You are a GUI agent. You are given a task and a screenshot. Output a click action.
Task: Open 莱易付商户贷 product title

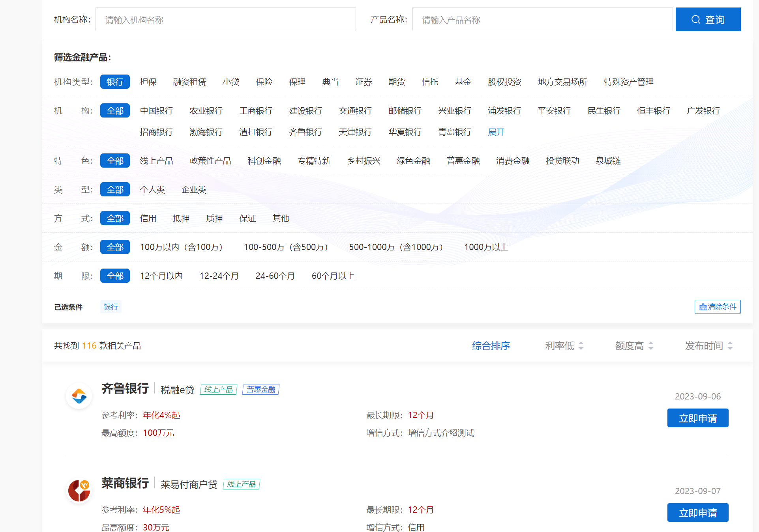189,484
